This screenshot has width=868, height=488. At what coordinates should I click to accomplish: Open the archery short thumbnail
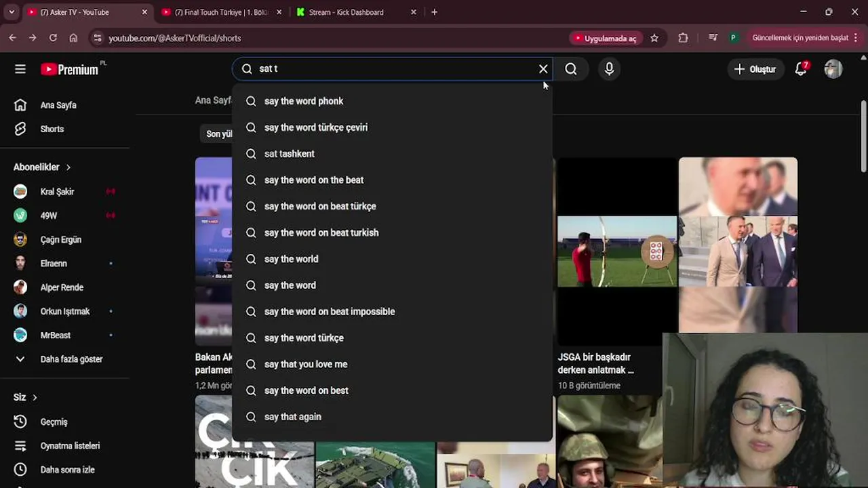[616, 251]
